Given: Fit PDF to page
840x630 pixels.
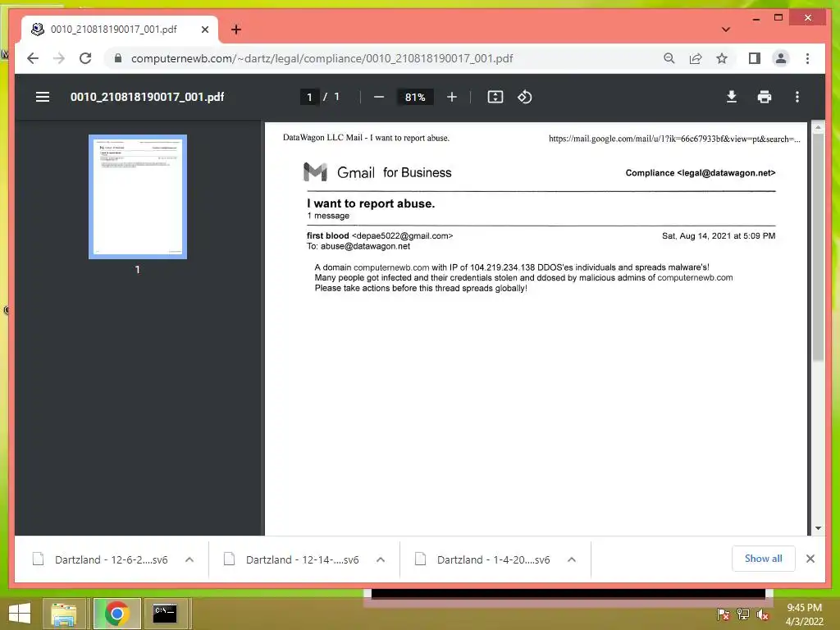Looking at the screenshot, I should 495,97.
